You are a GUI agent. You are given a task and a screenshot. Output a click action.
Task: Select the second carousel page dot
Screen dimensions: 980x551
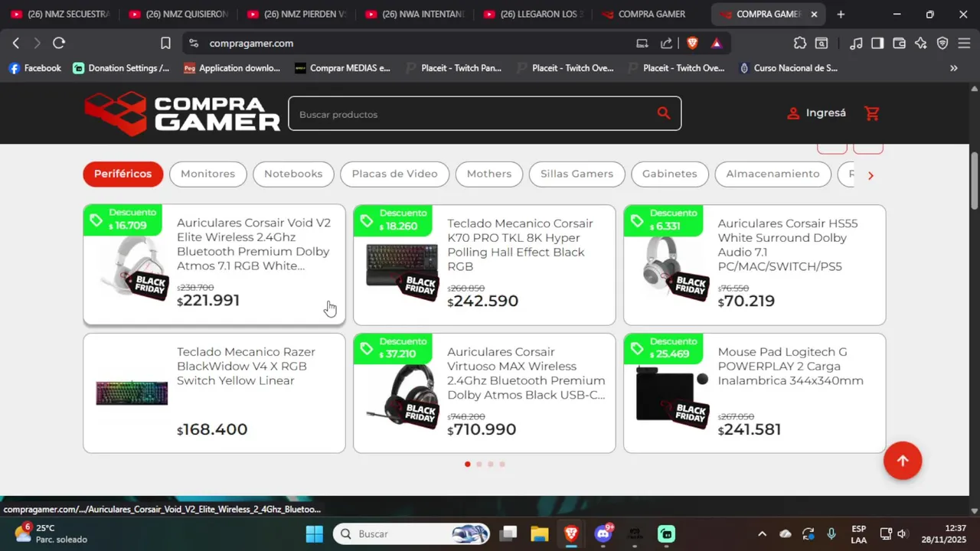pyautogui.click(x=479, y=464)
